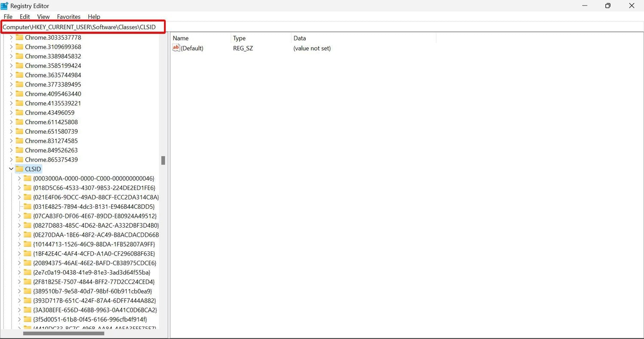Expand the Chrome.3109699368 key
Screen dimensions: 644x339
[x=11, y=47]
